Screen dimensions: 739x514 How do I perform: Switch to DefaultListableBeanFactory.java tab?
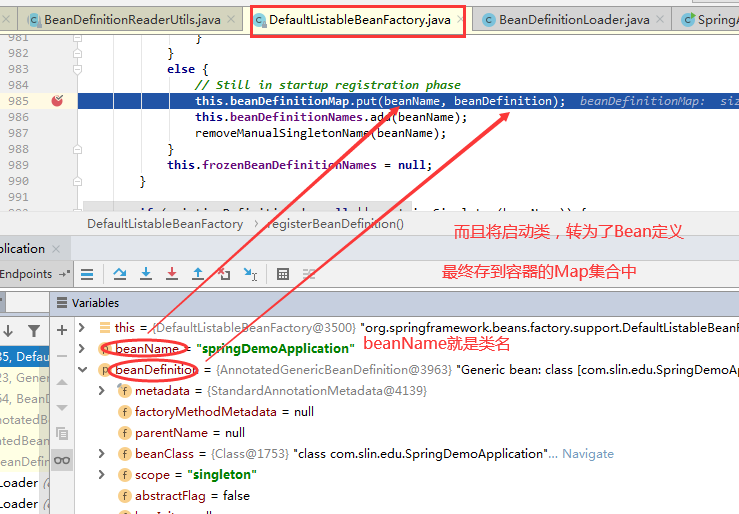tap(360, 20)
